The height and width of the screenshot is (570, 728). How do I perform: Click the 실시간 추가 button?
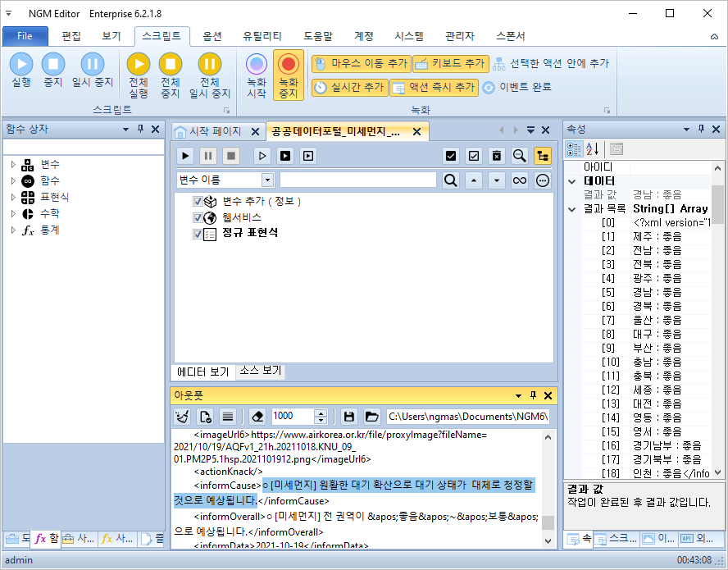(349, 87)
